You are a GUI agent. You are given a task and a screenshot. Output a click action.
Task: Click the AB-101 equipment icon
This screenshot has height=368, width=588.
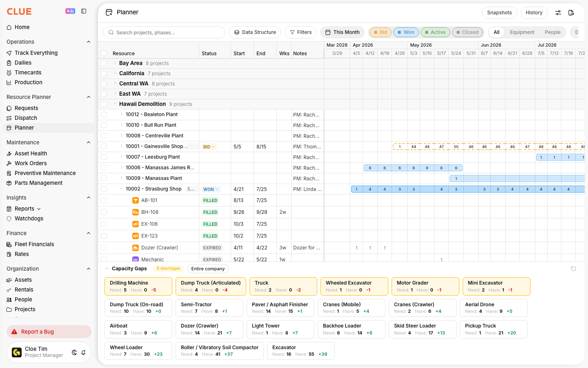pos(136,200)
